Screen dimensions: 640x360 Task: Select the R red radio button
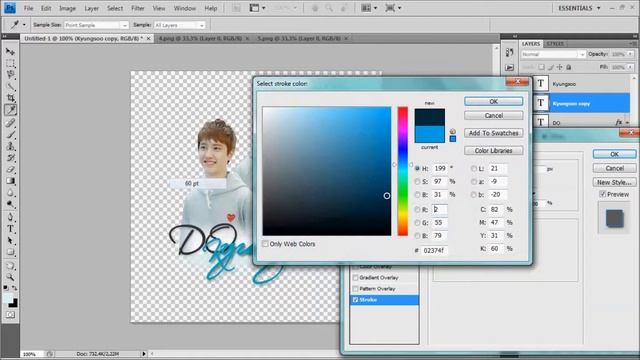tap(417, 209)
